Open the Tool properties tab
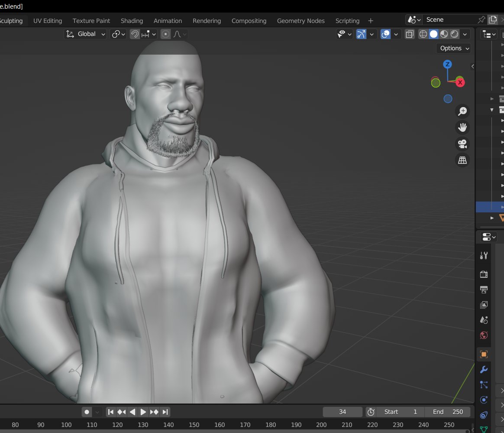 point(484,256)
